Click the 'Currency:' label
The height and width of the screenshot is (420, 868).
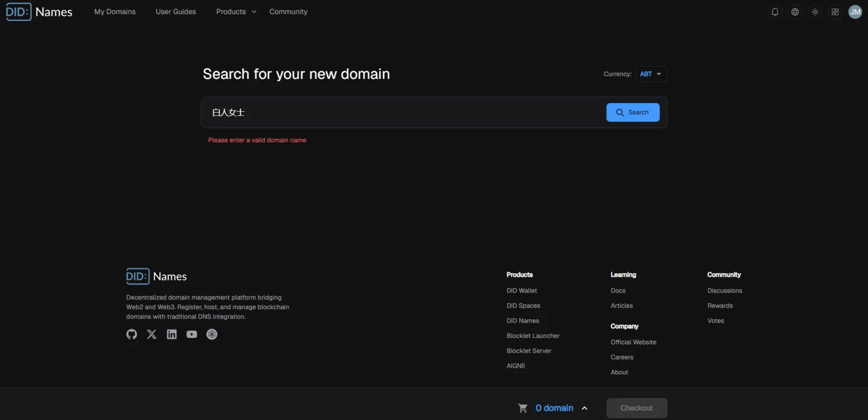618,74
